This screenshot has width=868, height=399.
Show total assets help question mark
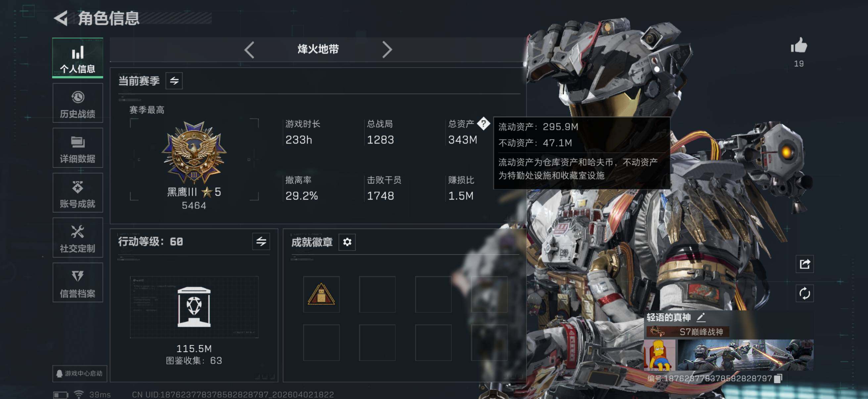coord(484,124)
